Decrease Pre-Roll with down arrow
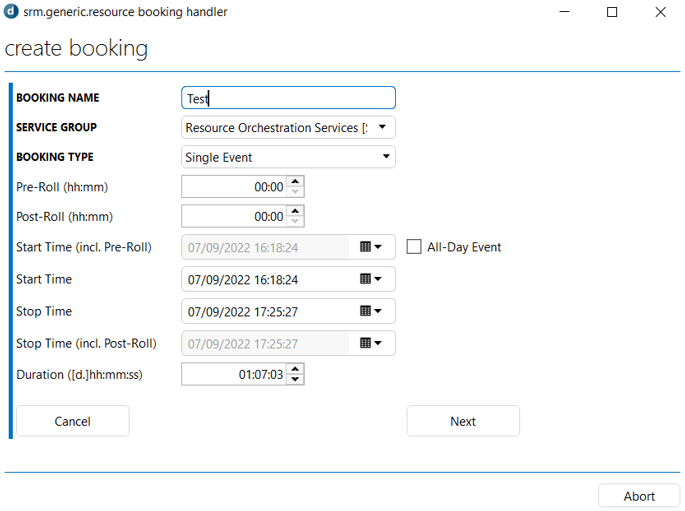The image size is (685, 511). click(295, 192)
